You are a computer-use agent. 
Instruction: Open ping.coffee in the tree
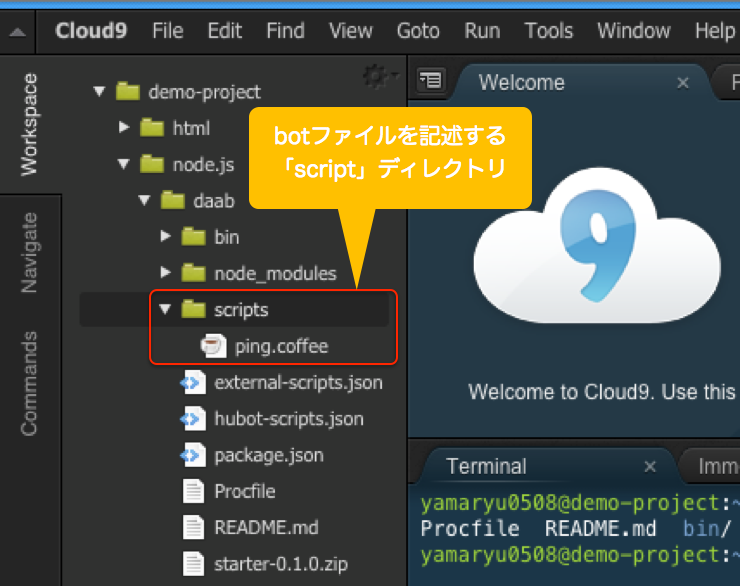coord(281,347)
